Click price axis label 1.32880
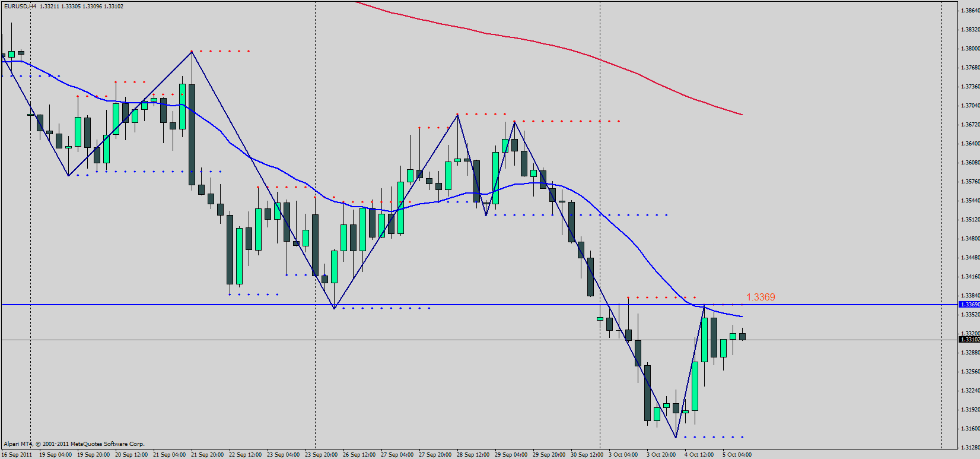Image resolution: width=980 pixels, height=459 pixels. pos(970,353)
